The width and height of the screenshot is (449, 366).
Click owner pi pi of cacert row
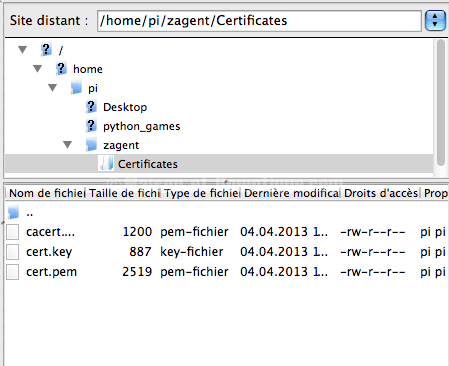433,232
